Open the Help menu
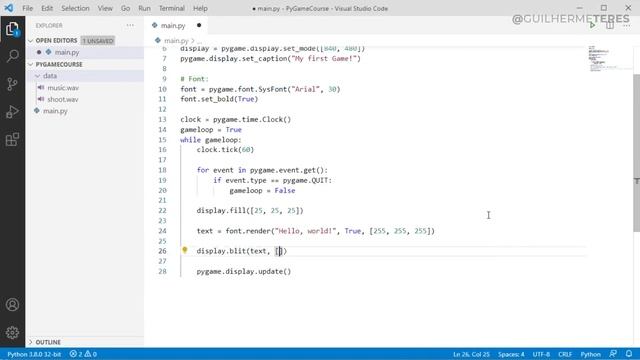Screen dimensions: 640x360 tap(200, 8)
